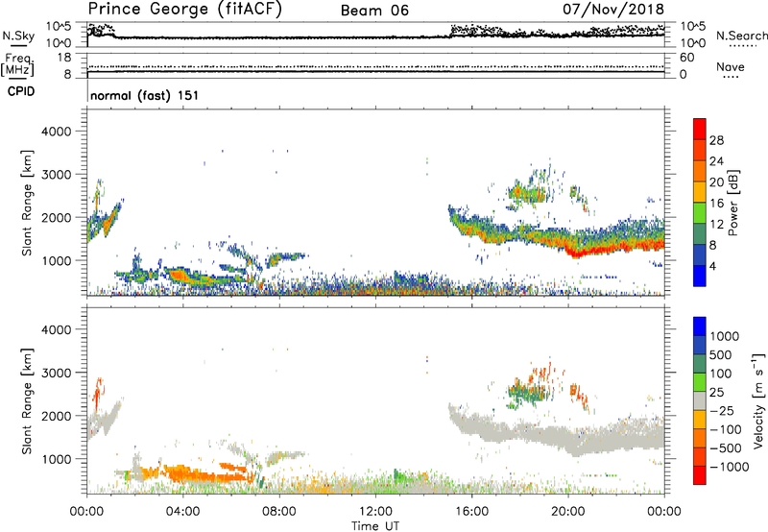Click the "Prince George (fitACF)" title

click(x=184, y=10)
